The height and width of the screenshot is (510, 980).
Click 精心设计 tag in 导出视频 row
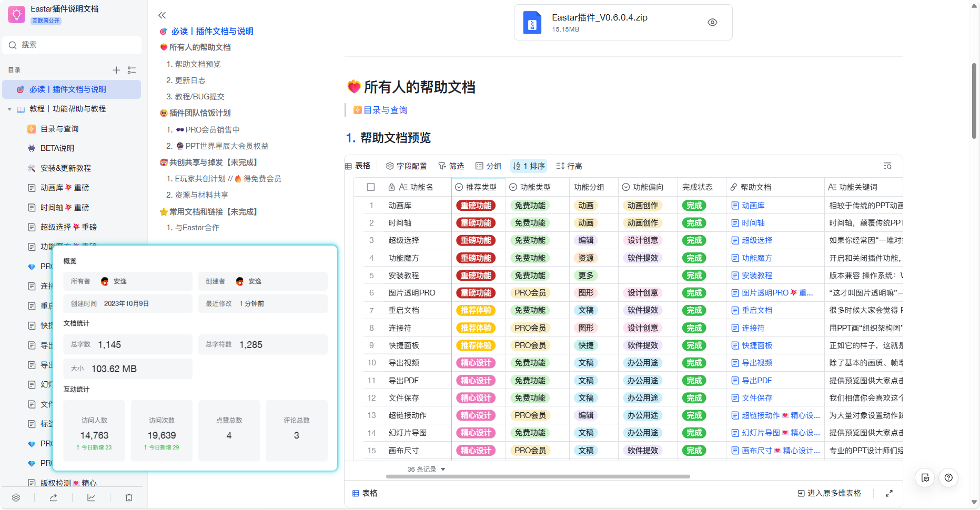[476, 363]
